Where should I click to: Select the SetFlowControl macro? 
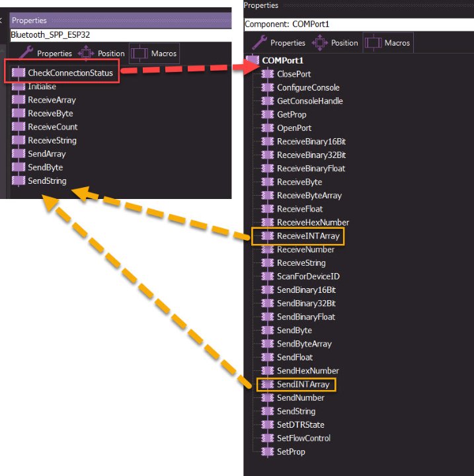[303, 438]
